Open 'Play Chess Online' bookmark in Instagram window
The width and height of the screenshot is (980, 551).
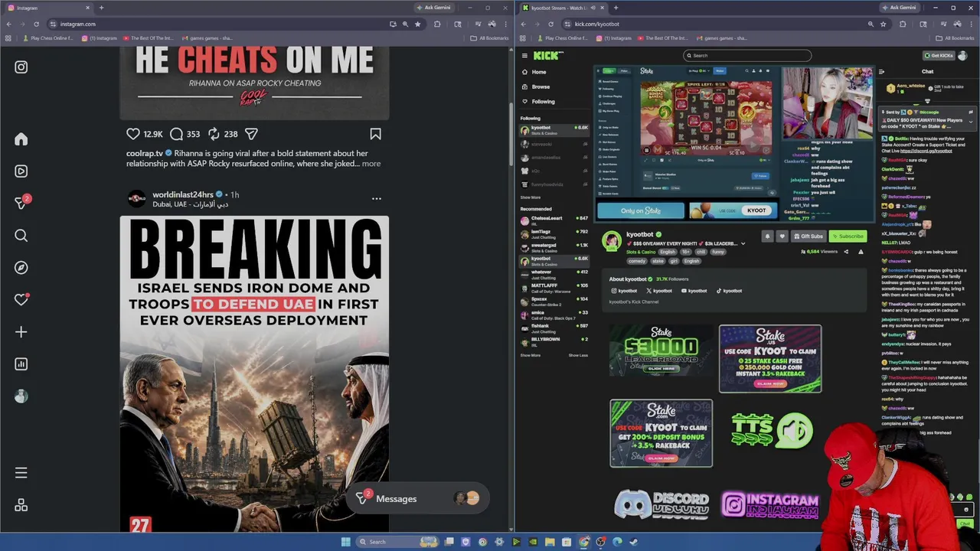(x=48, y=38)
